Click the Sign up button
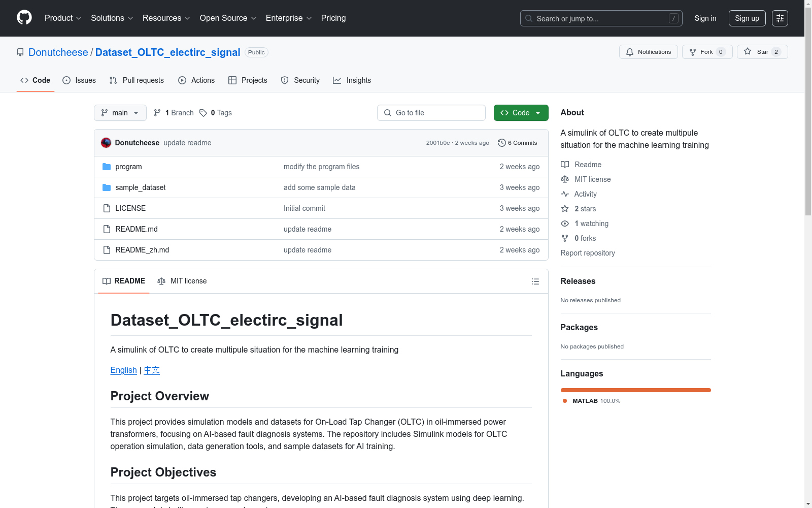The height and width of the screenshot is (508, 812). coord(747,18)
